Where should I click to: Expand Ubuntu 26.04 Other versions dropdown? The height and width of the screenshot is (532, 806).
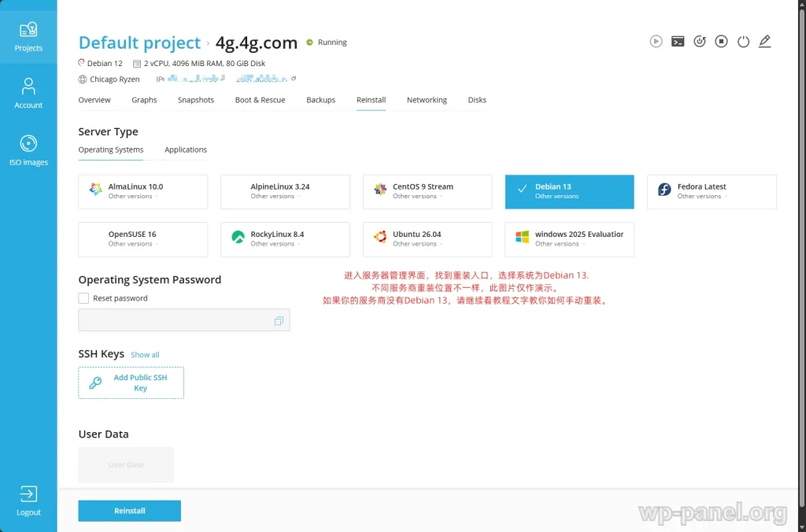[x=417, y=244]
